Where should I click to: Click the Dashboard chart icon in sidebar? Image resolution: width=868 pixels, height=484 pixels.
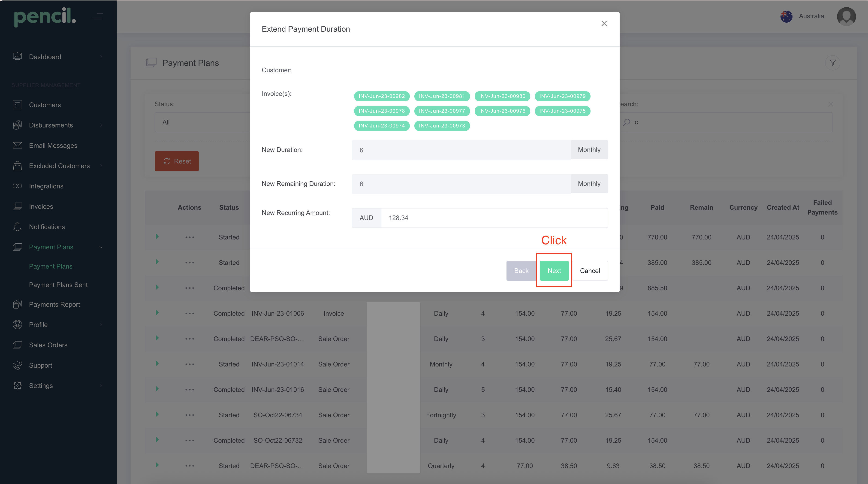17,57
